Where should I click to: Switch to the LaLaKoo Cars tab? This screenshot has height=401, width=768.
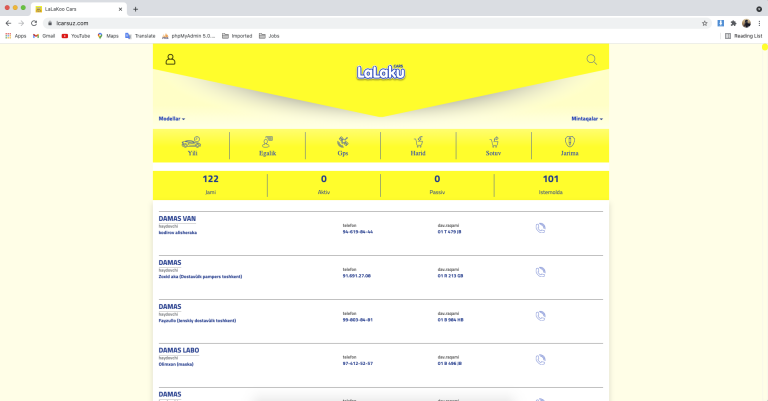coord(78,9)
